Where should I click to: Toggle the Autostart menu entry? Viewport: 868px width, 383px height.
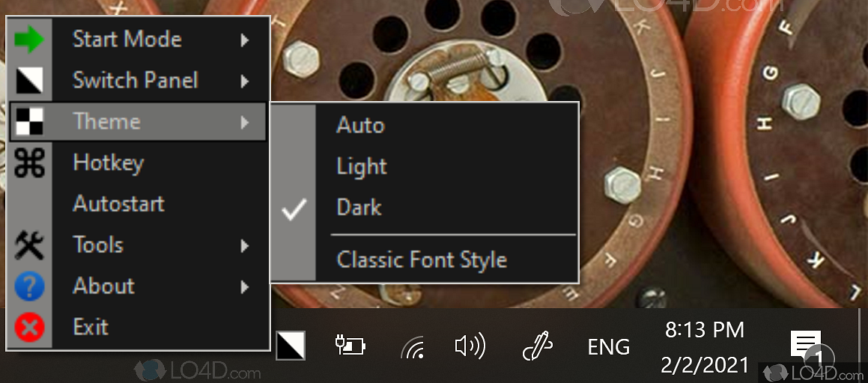pos(118,203)
